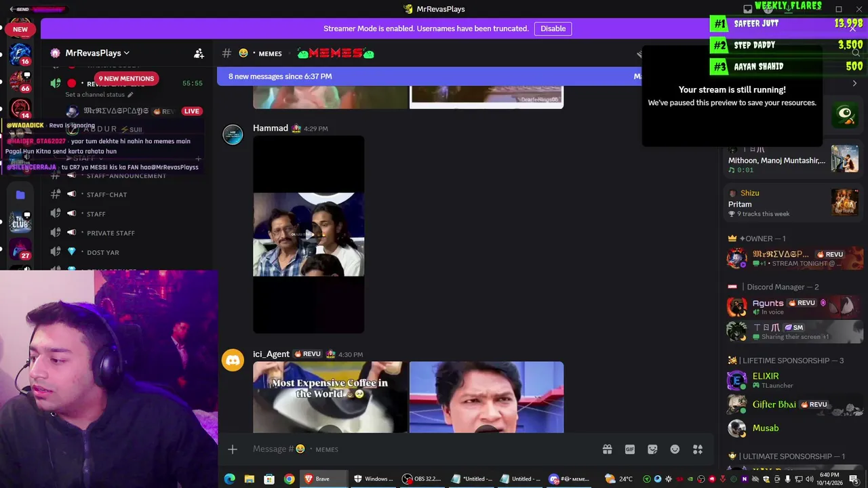
Task: Click the invite people icon beside the server name
Action: point(199,53)
